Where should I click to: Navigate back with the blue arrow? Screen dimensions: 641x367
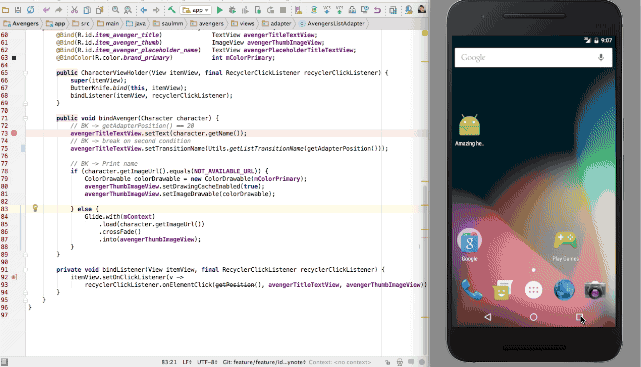143,10
